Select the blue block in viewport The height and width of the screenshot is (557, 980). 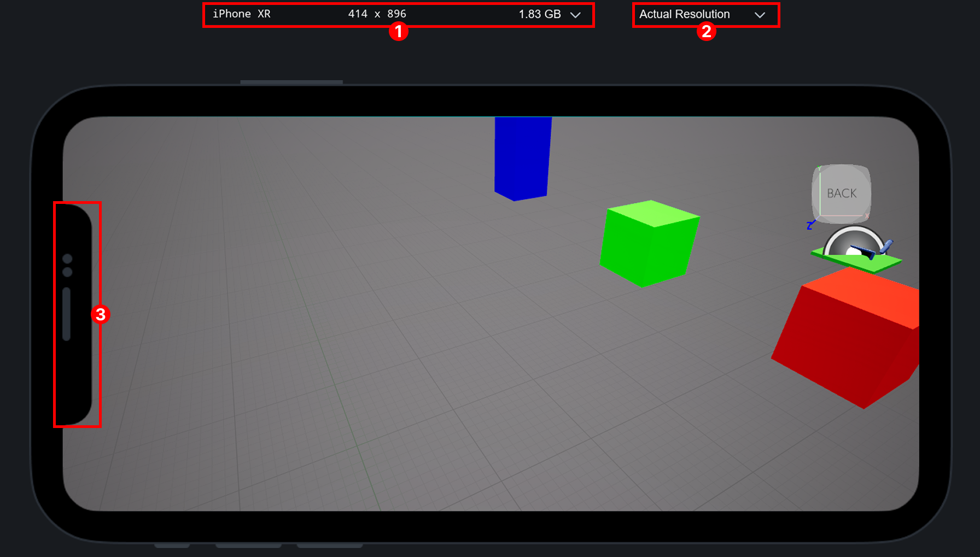(522, 157)
